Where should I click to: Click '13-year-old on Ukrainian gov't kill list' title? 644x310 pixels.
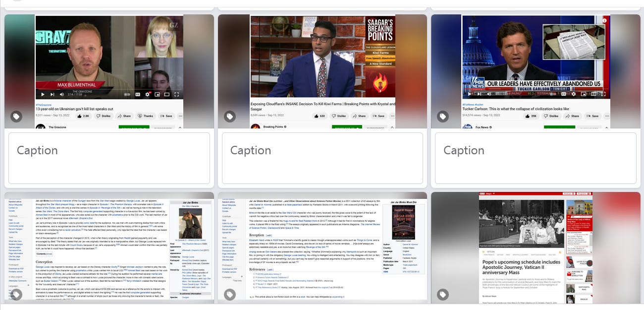(74, 109)
